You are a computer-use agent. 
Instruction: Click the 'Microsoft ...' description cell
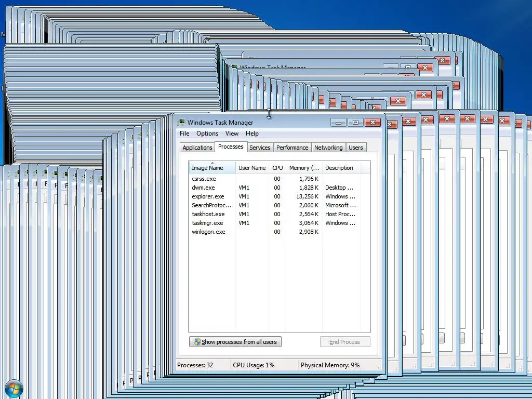pyautogui.click(x=341, y=205)
